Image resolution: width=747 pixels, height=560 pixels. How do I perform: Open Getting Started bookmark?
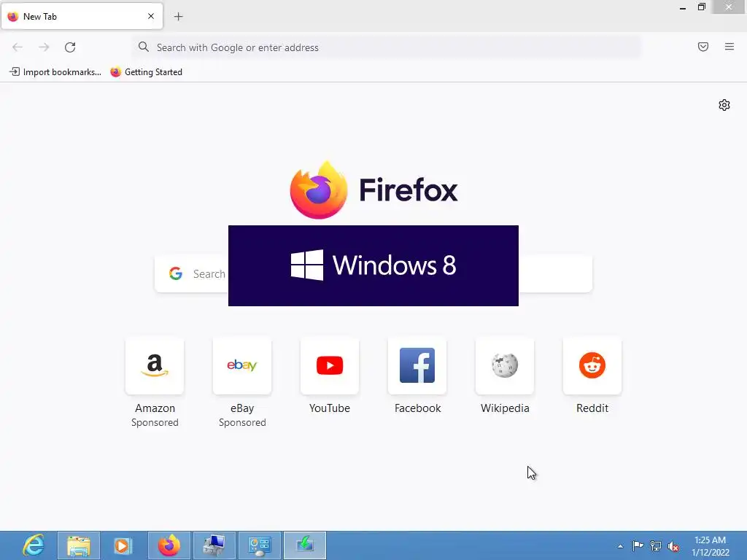tap(146, 72)
